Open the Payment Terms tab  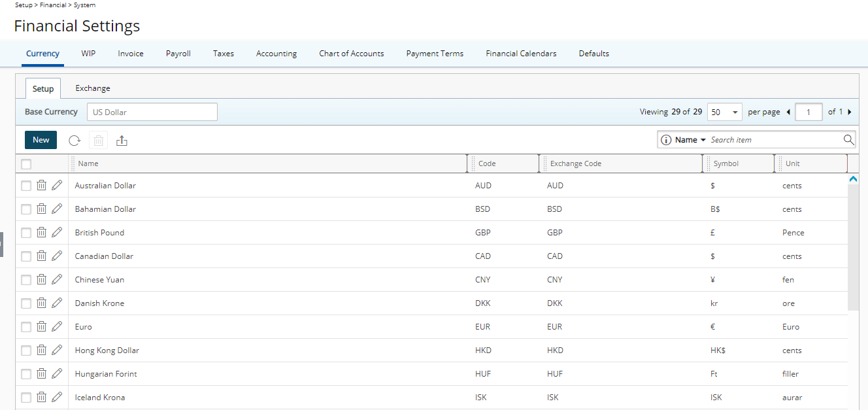435,54
